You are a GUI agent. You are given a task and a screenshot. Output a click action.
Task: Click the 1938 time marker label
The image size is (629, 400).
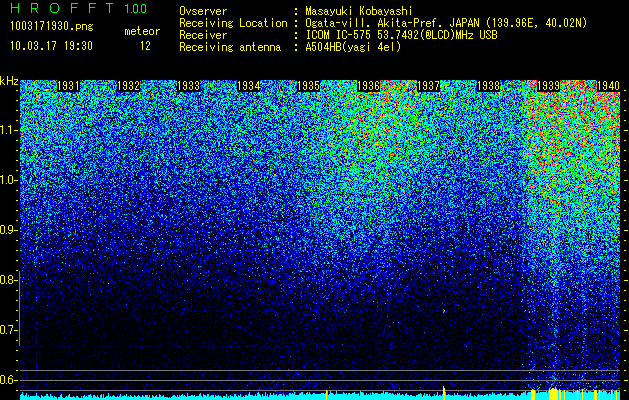[x=489, y=86]
